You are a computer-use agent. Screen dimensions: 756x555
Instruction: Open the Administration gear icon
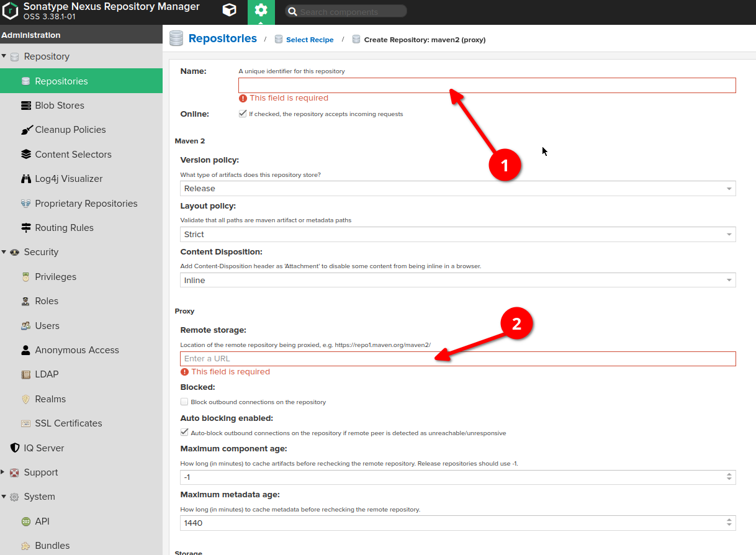[261, 11]
